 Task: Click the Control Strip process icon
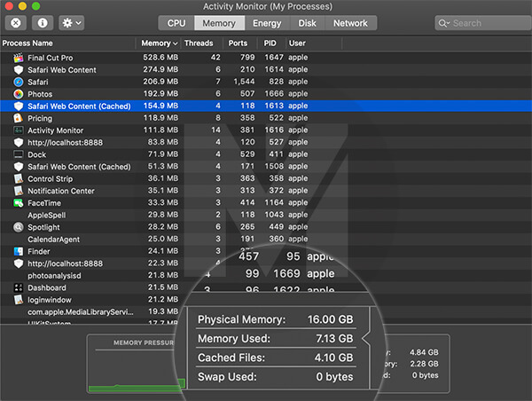coord(19,178)
